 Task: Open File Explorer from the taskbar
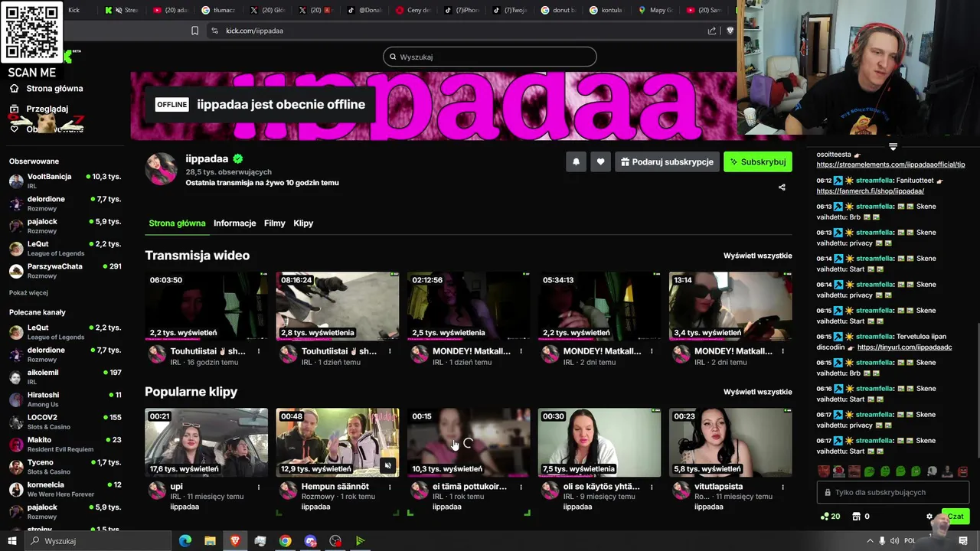210,541
